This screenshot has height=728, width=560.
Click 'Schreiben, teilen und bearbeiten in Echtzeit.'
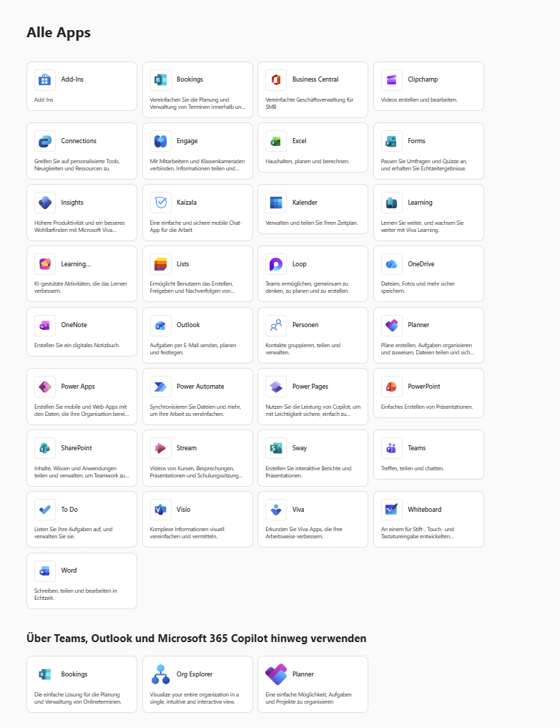click(76, 594)
